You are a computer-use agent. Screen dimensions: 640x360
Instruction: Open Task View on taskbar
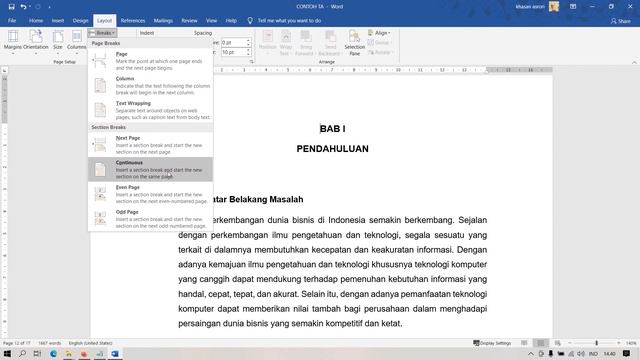37,353
